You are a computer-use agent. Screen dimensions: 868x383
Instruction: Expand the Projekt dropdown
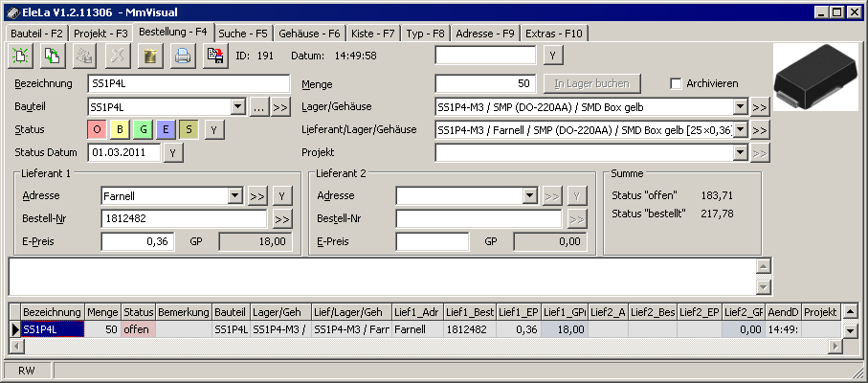click(740, 153)
